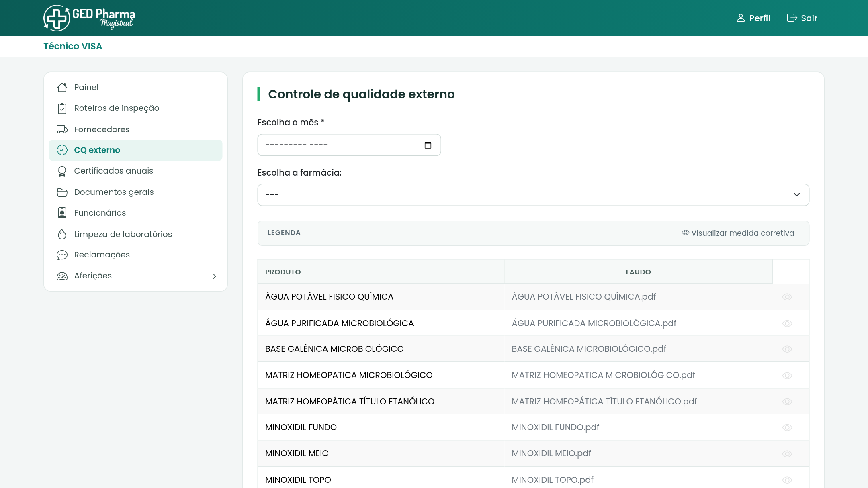Toggle eye icon for MATRIZ HOMEOPATICA MICROBIOLÓGICO
Image resolution: width=868 pixels, height=488 pixels.
pyautogui.click(x=787, y=376)
